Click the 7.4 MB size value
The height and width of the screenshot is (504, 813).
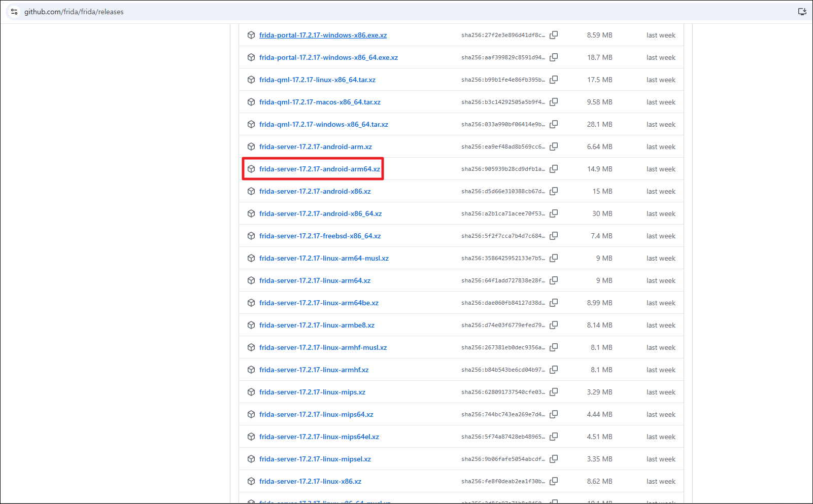(601, 236)
